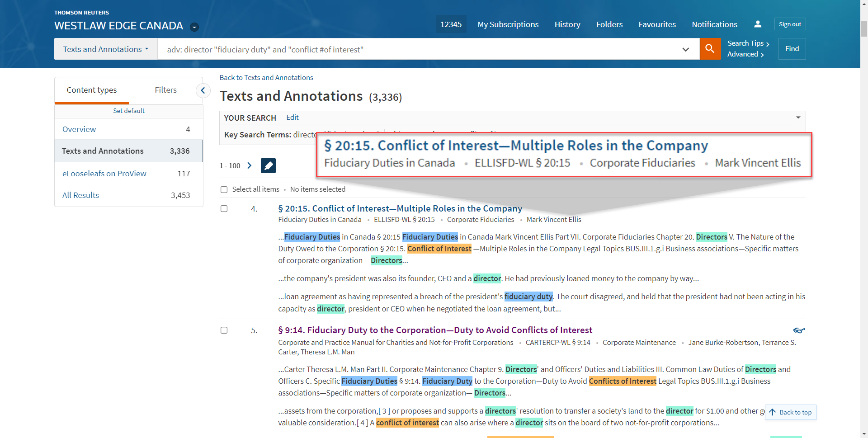This screenshot has height=438, width=868.
Task: Toggle Select all items checkbox
Action: point(224,189)
